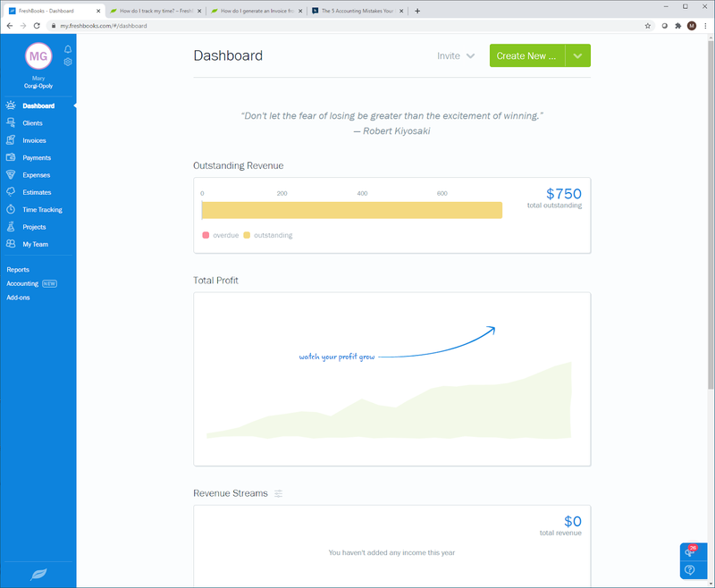This screenshot has width=715, height=588.
Task: Click the Total Profit chart
Action: 392,379
